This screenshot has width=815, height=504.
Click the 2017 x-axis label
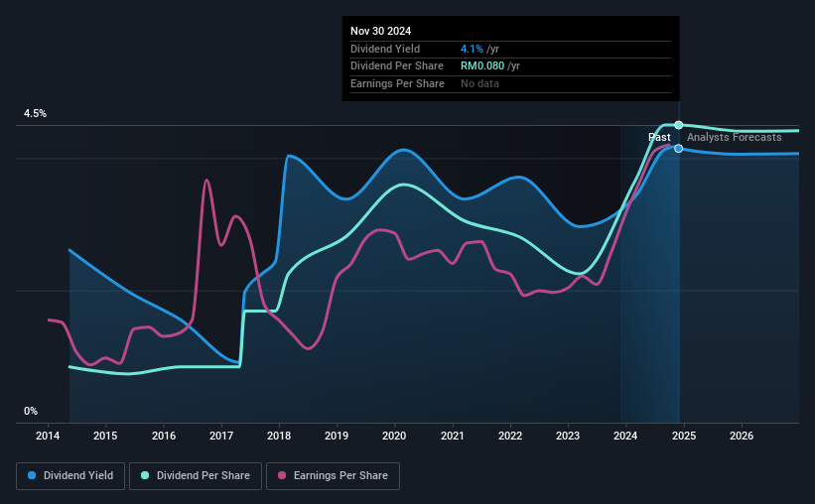[x=221, y=436]
